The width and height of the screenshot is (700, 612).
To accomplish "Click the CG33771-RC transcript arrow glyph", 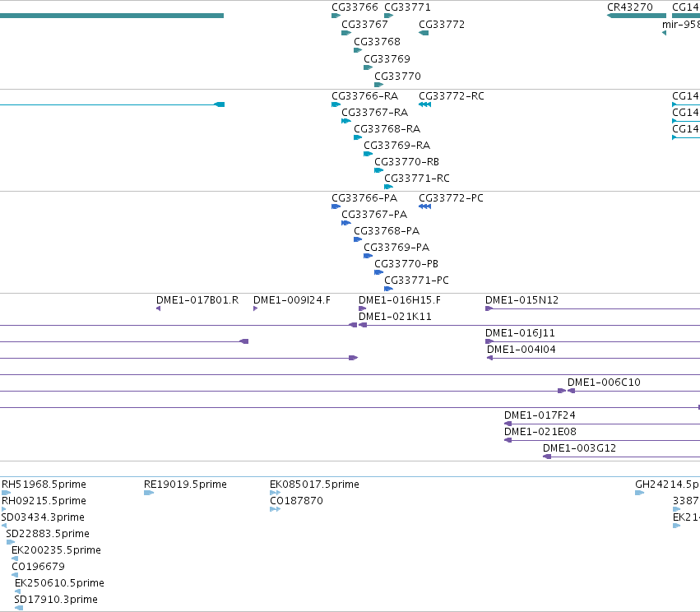I will (x=388, y=187).
